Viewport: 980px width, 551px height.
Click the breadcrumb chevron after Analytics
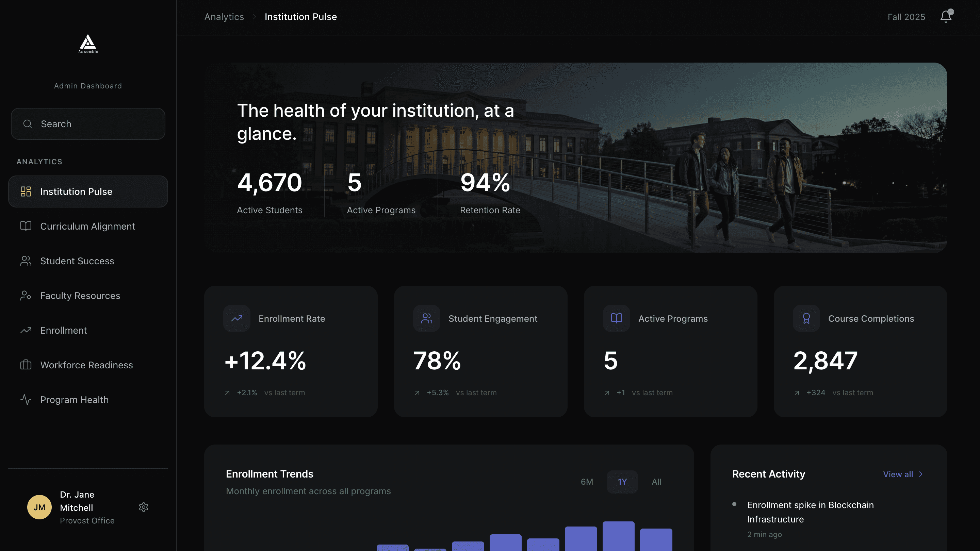coord(255,17)
